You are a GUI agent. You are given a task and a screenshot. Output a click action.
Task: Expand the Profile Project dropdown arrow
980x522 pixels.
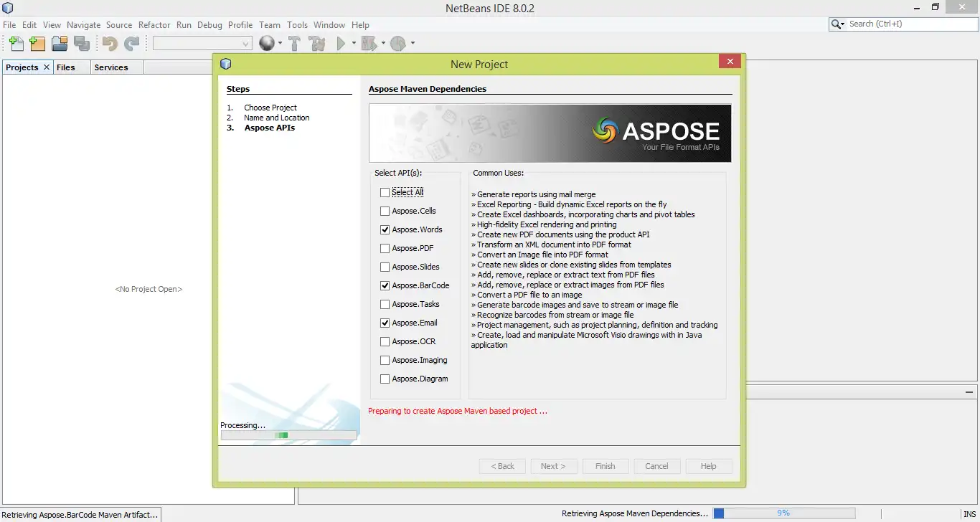(413, 44)
